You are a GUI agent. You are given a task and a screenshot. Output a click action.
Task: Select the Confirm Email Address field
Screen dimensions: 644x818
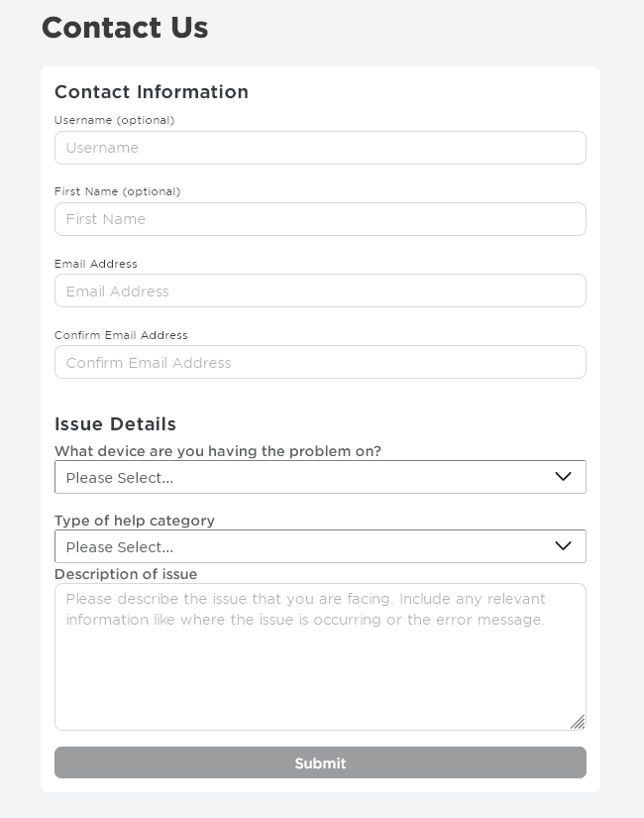320,363
